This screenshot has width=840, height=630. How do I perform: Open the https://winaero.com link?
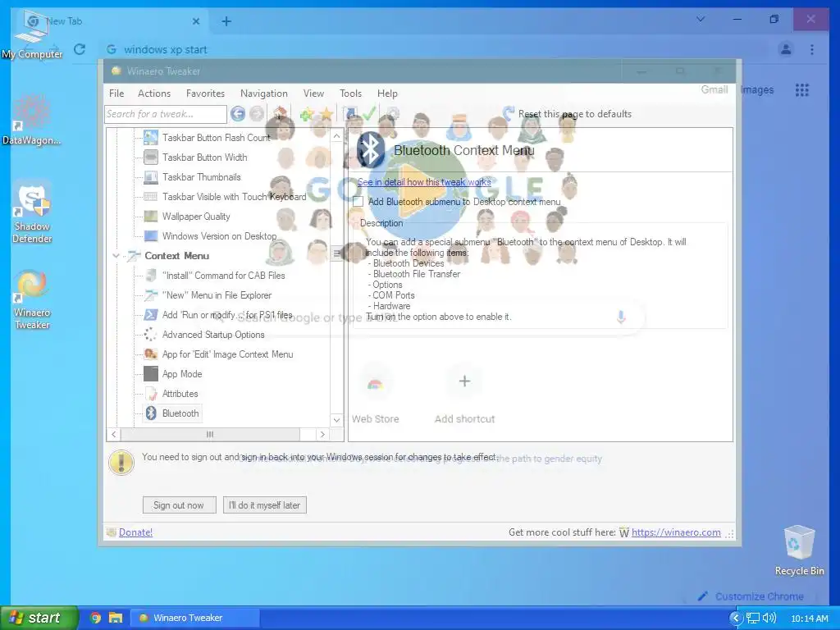click(x=676, y=532)
